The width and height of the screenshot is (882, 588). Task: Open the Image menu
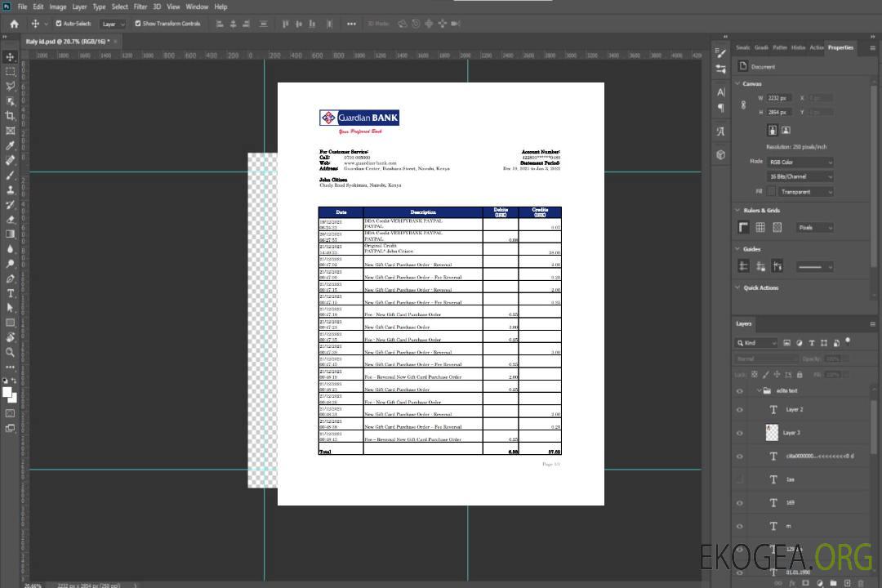point(58,7)
